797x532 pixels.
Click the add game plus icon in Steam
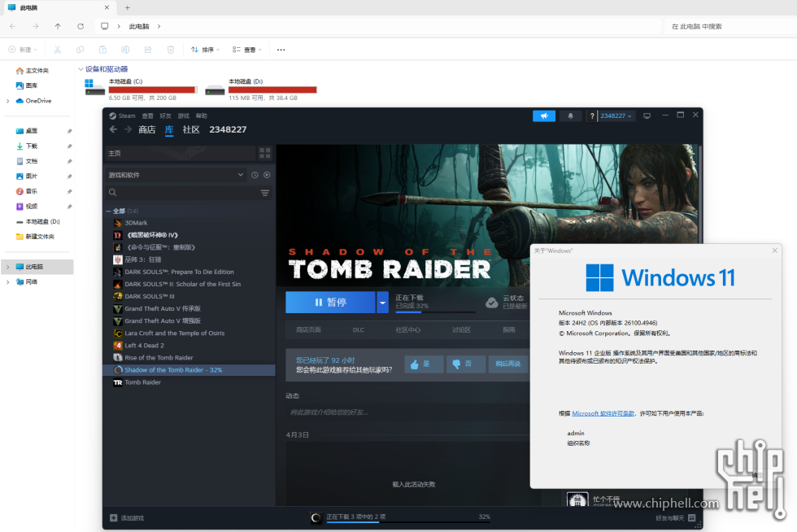(x=113, y=517)
